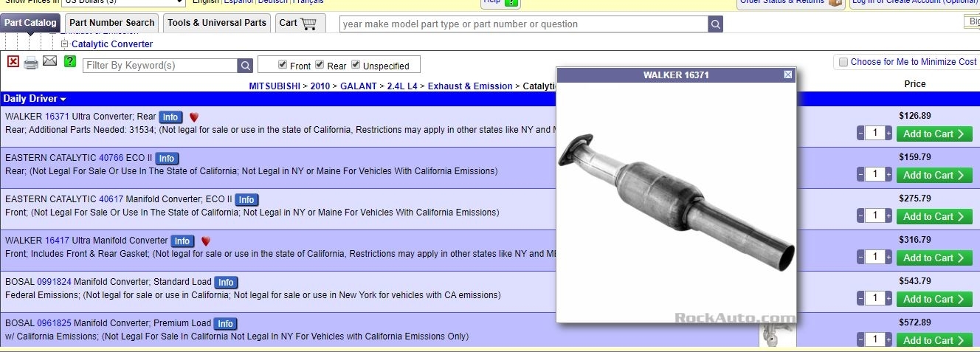Click the Catalytic Converter tree link
Screen dimensions: 980x352
tap(112, 44)
